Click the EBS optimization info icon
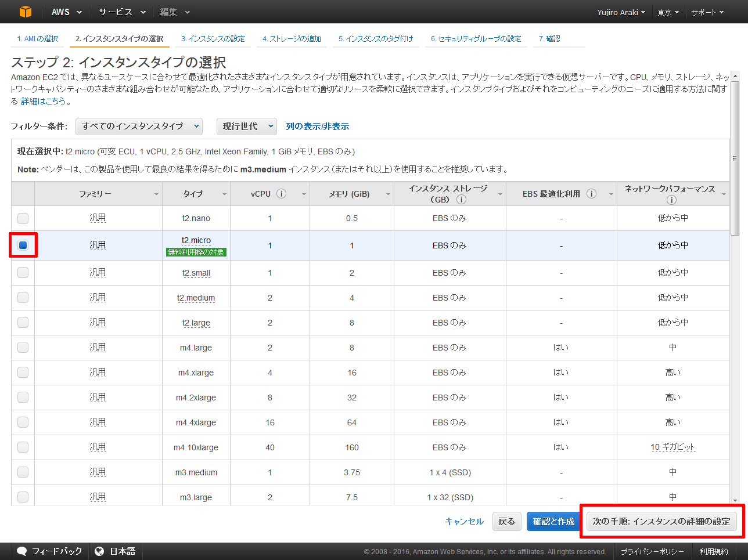Image resolution: width=748 pixels, height=560 pixels. (591, 194)
